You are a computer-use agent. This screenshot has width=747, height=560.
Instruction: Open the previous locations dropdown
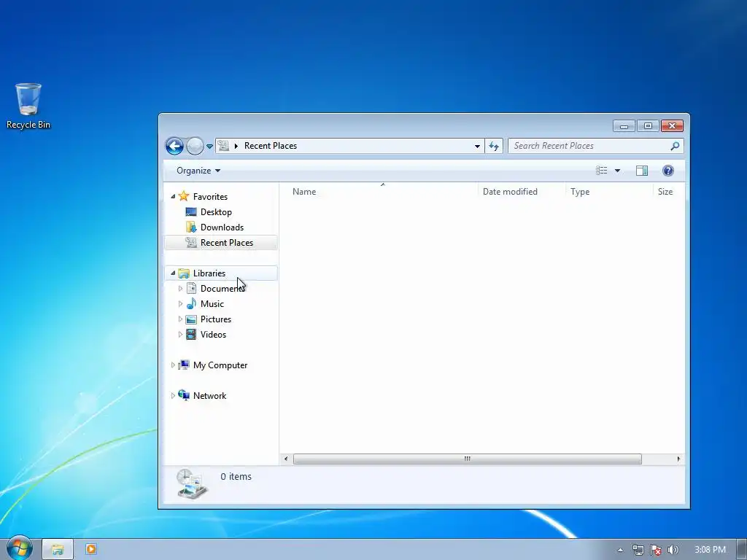point(477,146)
